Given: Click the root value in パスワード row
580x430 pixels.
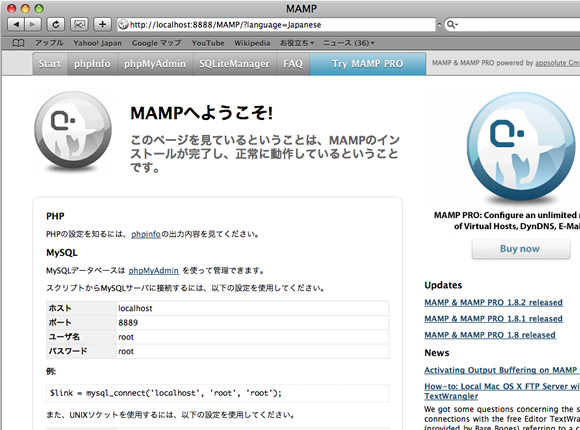Looking at the screenshot, I should [252, 352].
